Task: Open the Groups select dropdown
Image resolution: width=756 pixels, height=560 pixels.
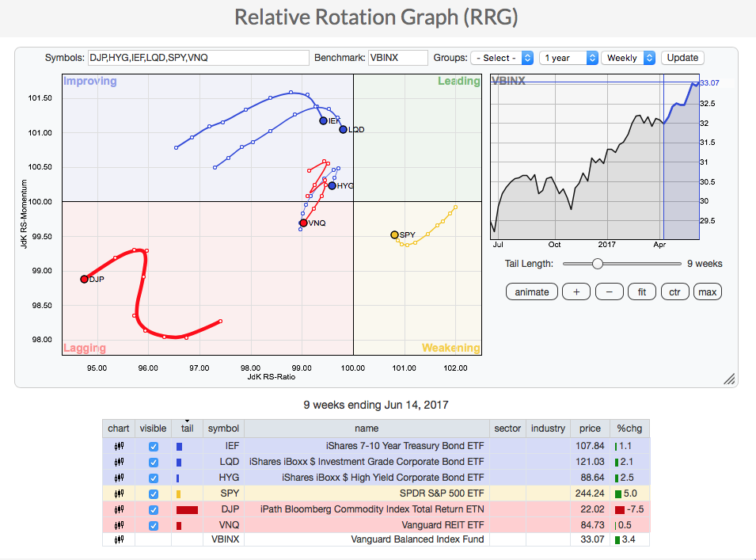Action: (502, 58)
